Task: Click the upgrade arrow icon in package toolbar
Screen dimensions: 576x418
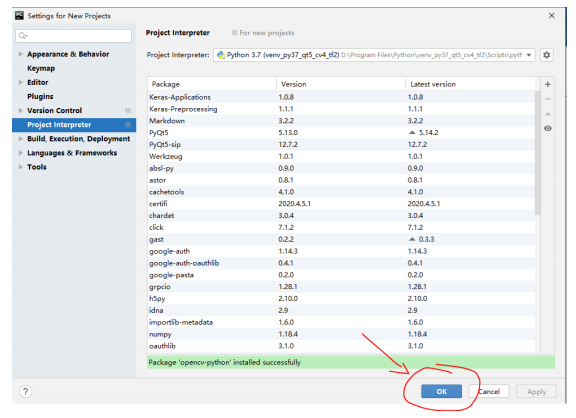Action: click(547, 114)
